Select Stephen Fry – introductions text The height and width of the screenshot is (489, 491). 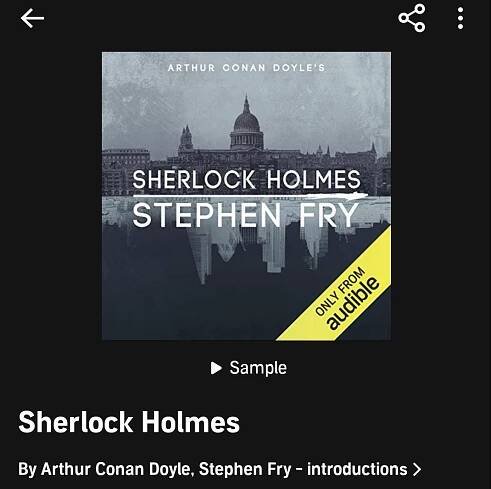[303, 469]
